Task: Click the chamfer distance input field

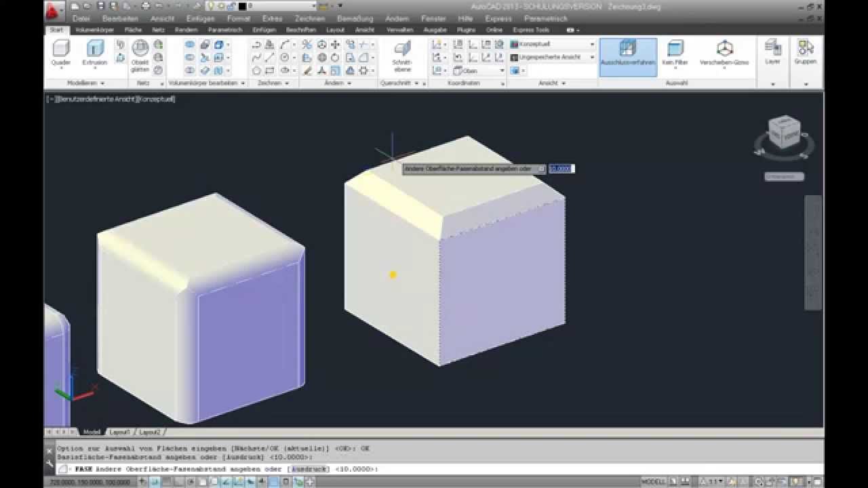Action: click(561, 168)
